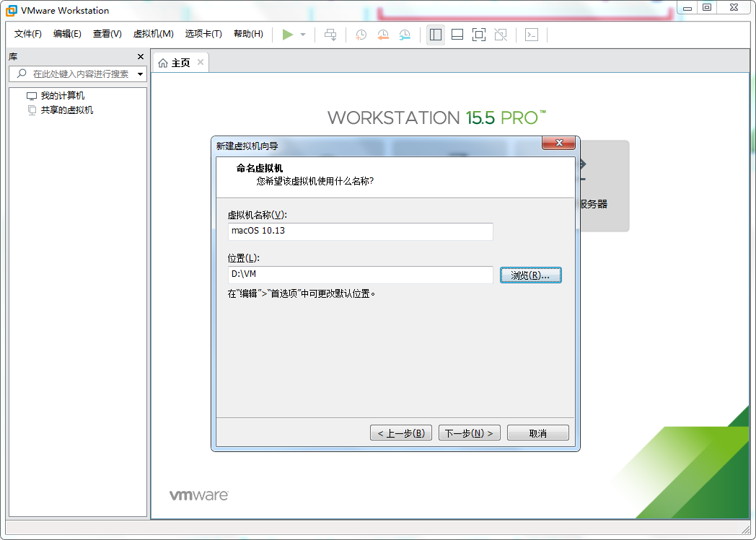756x540 pixels.
Task: Click the shared VMs icon
Action: [32, 110]
